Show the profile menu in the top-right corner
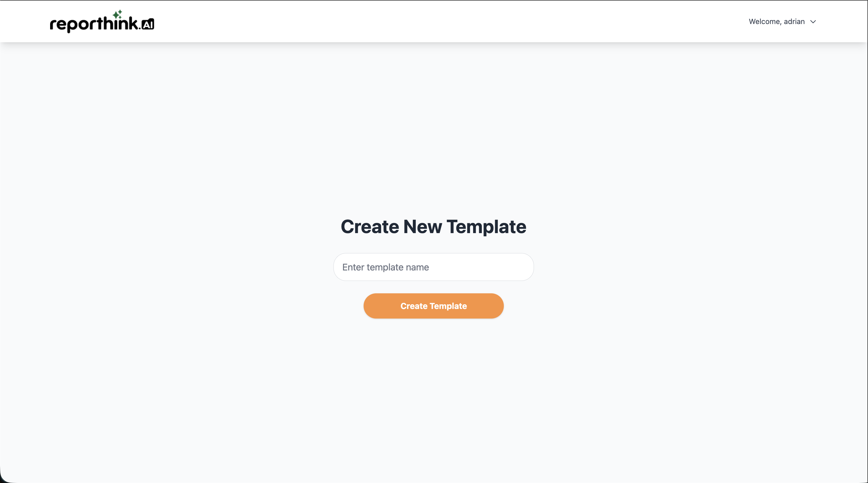868x483 pixels. point(782,21)
